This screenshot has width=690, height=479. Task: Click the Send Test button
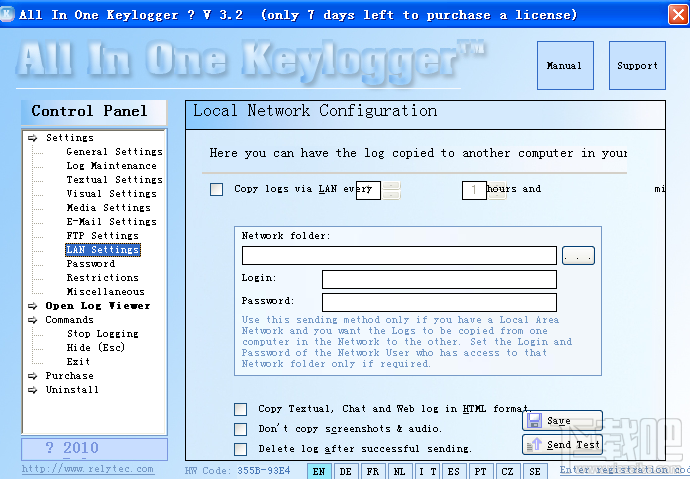(x=562, y=445)
